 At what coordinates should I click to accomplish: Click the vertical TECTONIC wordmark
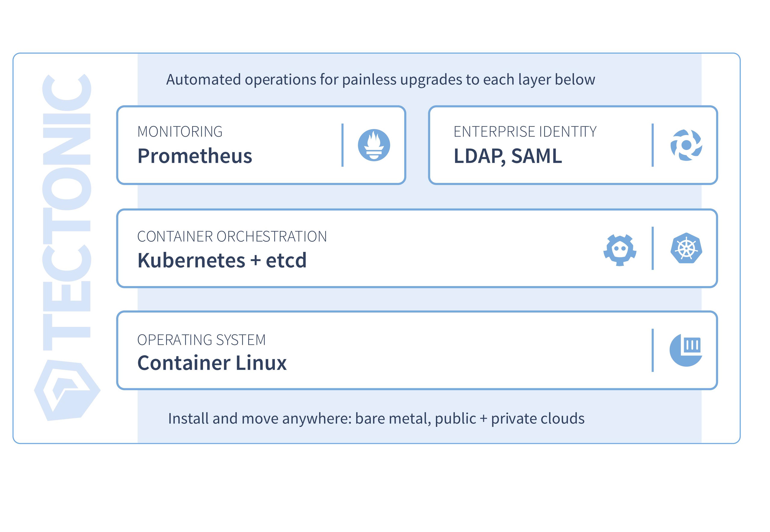click(67, 212)
